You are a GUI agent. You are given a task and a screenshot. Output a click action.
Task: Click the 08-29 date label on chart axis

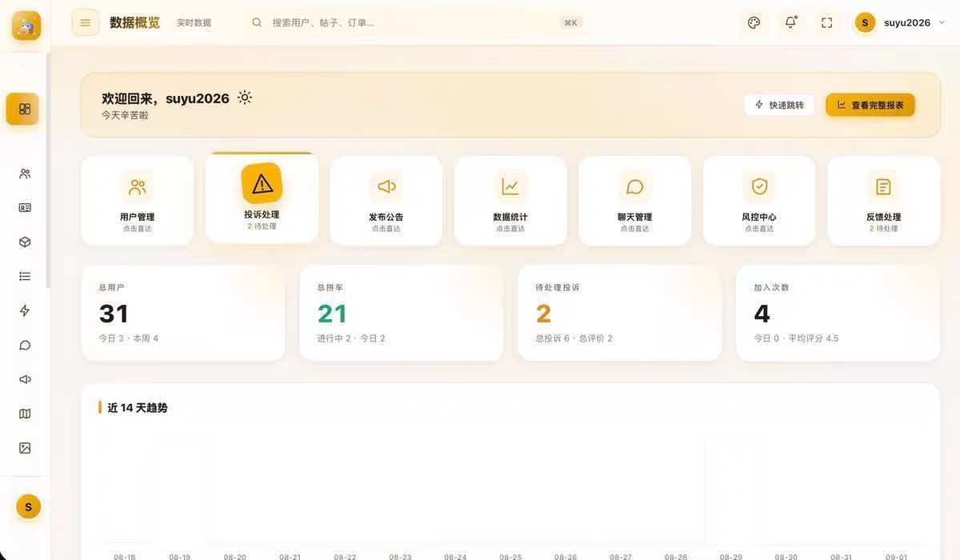pyautogui.click(x=731, y=556)
